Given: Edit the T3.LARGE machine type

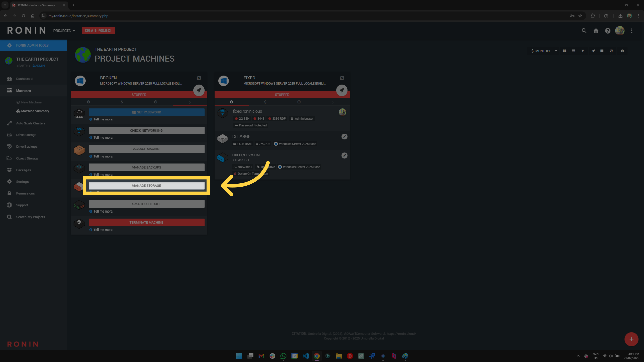Looking at the screenshot, I should [344, 137].
